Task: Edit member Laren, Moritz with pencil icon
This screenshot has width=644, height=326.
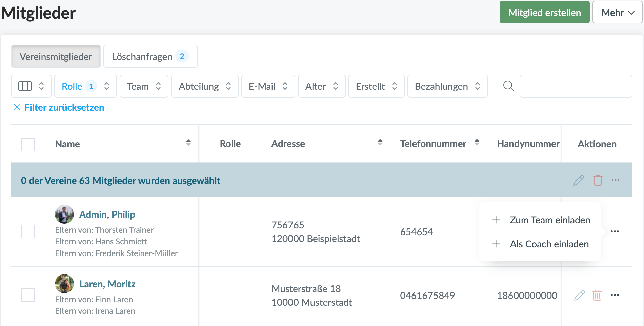Action: click(x=579, y=295)
